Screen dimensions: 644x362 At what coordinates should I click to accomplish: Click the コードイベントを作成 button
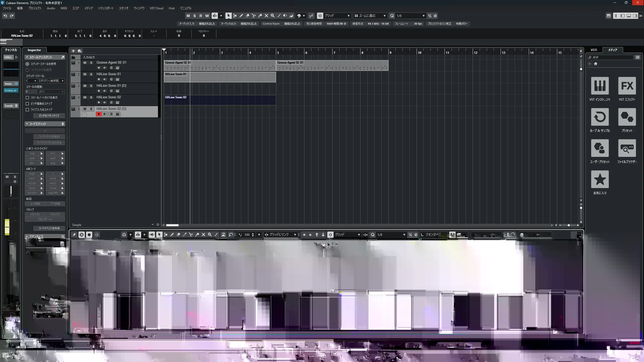[49, 228]
